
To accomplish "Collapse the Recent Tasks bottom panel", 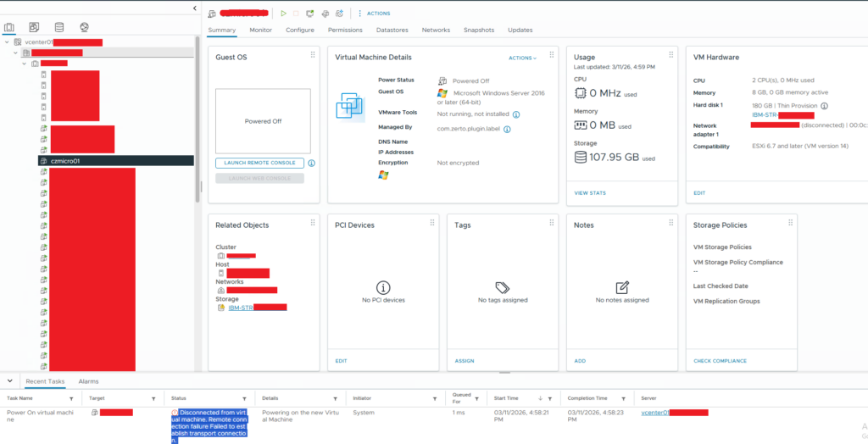I will pos(8,381).
